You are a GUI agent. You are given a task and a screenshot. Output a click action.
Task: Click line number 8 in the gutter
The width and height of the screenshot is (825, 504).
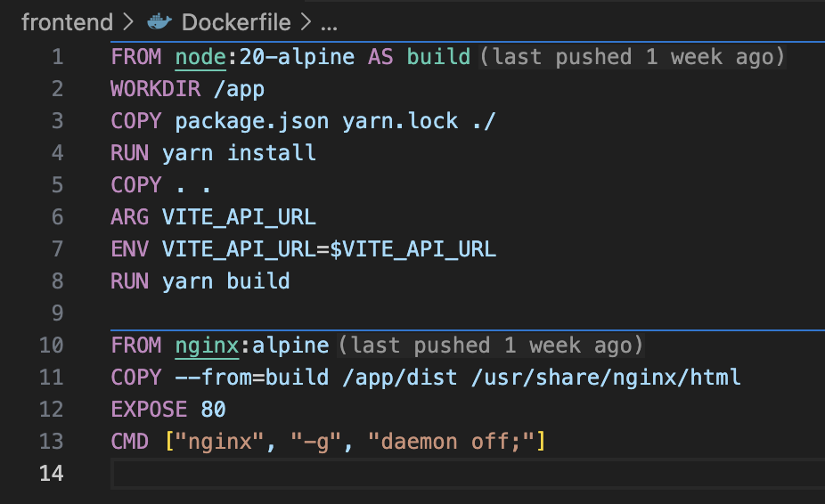(57, 281)
